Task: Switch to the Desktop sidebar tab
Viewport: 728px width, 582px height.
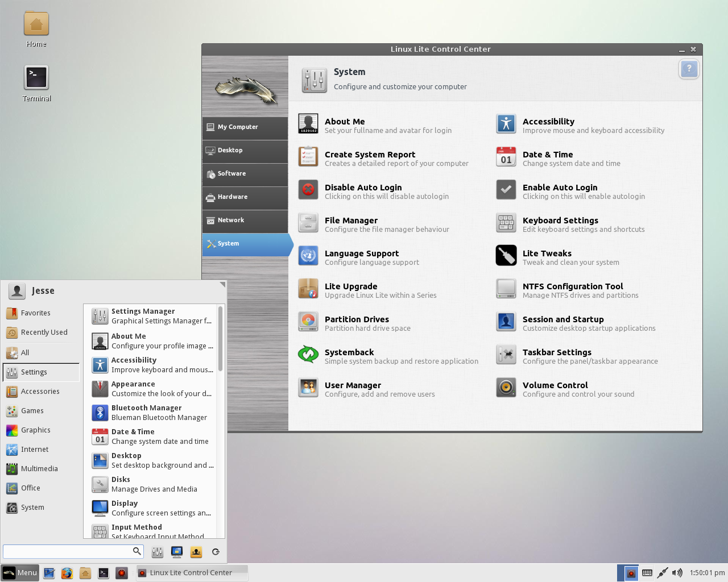Action: click(245, 151)
